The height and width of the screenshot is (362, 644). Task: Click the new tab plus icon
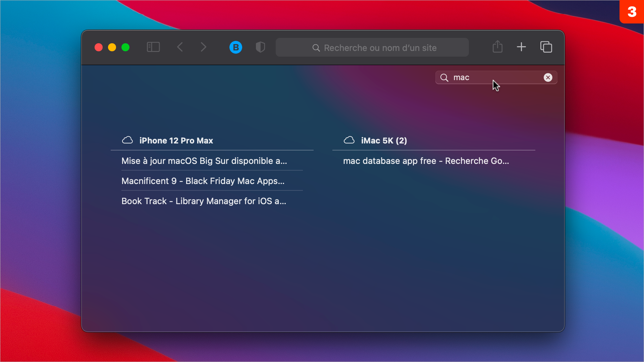pyautogui.click(x=522, y=47)
